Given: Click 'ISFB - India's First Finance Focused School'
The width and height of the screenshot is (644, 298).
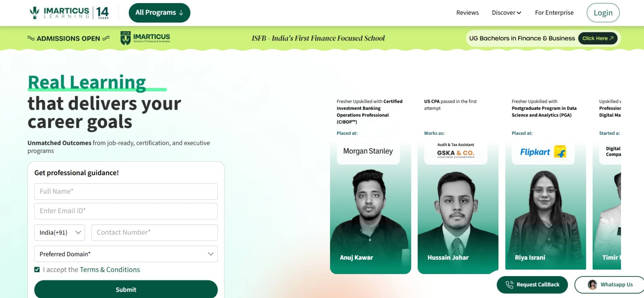Looking at the screenshot, I should coord(318,38).
